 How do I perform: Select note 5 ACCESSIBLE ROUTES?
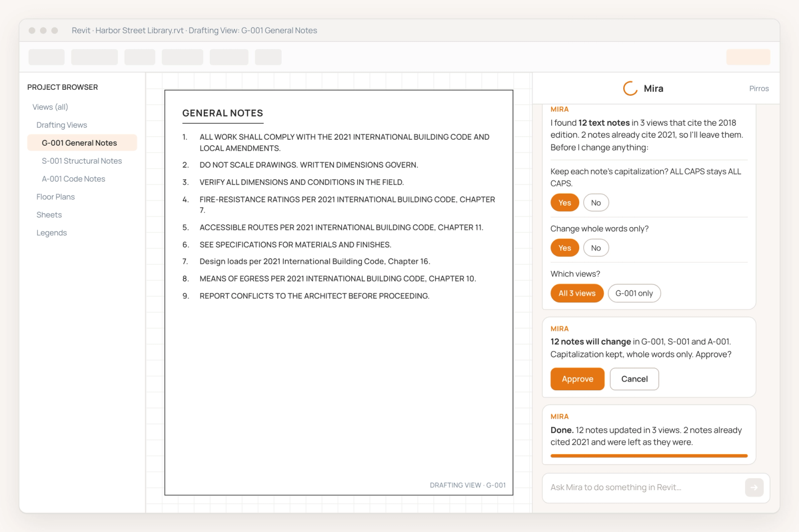[x=333, y=227]
